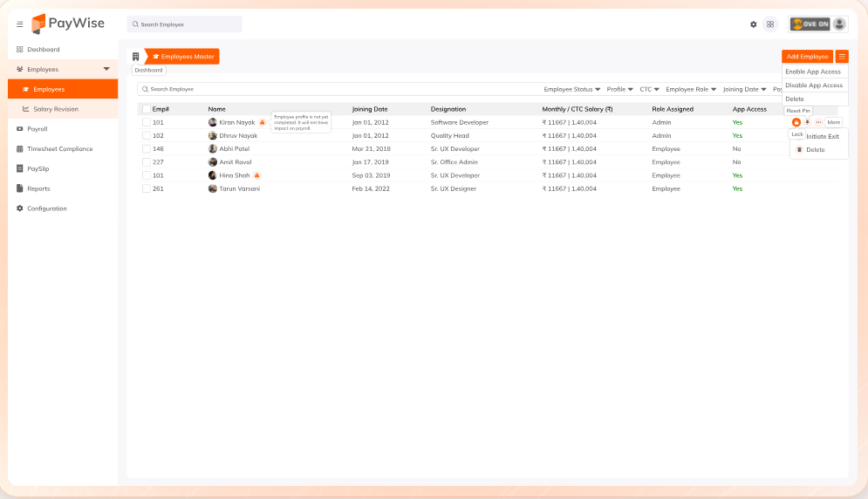868x499 pixels.
Task: Click the Lock icon for Kiran Nayak
Action: (x=796, y=122)
